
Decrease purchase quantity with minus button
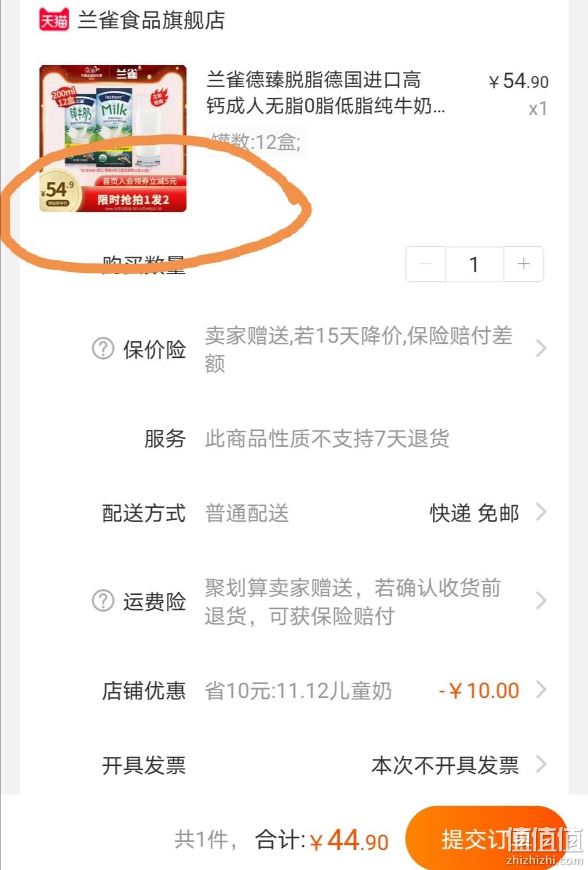[x=426, y=264]
